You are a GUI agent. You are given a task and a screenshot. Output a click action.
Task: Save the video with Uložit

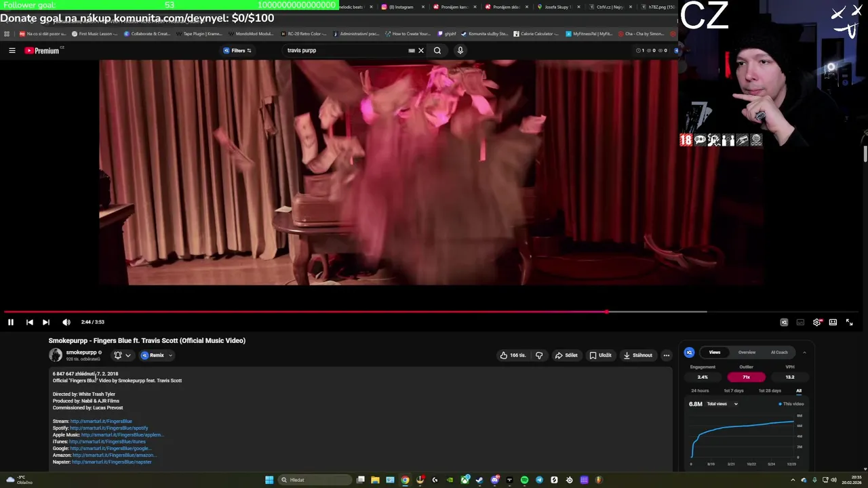(x=601, y=355)
